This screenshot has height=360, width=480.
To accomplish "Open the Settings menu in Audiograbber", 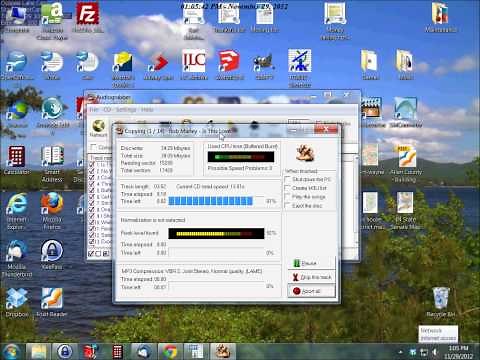I will click(126, 110).
